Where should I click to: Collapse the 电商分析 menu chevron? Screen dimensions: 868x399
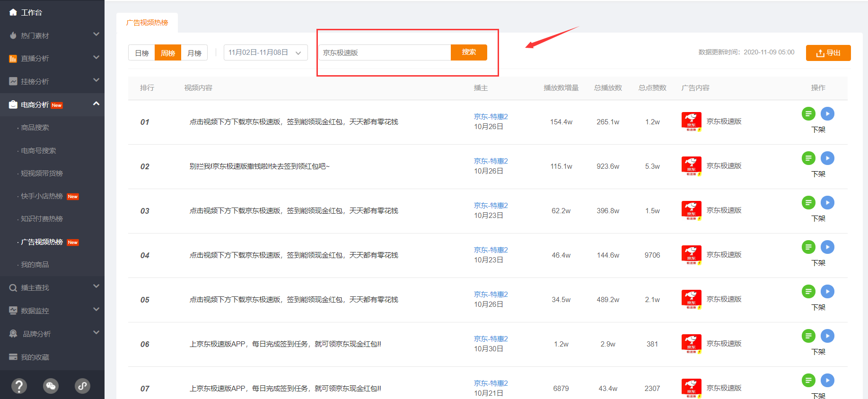tap(96, 103)
